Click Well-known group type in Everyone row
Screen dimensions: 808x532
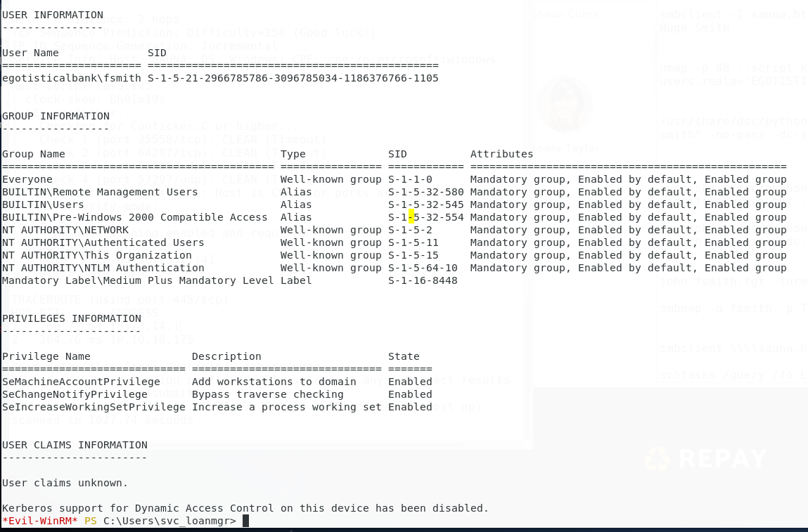coord(331,179)
